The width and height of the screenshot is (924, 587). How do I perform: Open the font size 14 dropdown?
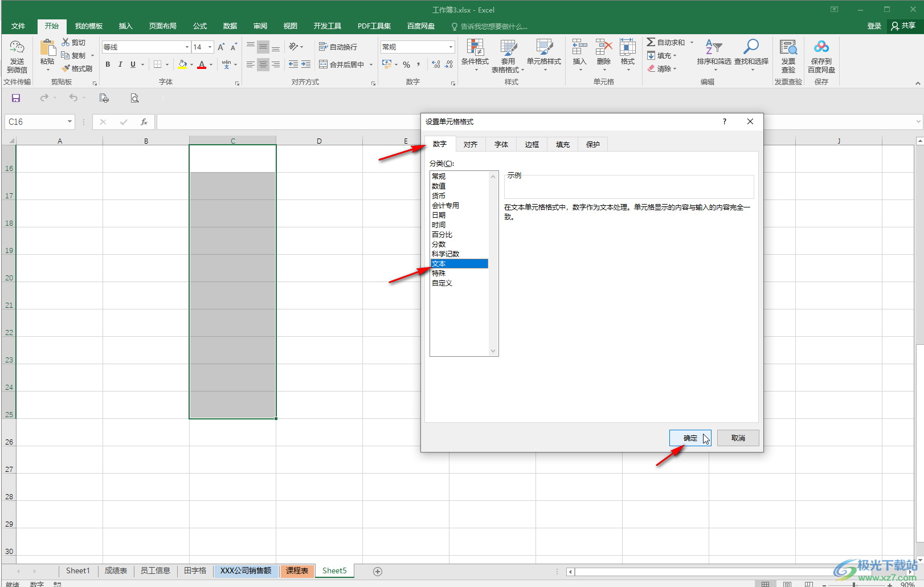click(210, 47)
